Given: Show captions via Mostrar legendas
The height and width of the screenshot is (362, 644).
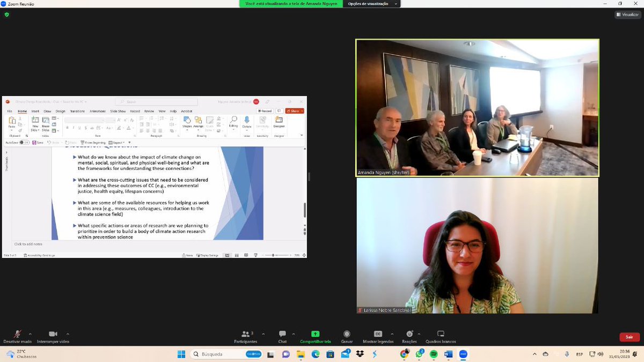Looking at the screenshot, I should [x=378, y=337].
